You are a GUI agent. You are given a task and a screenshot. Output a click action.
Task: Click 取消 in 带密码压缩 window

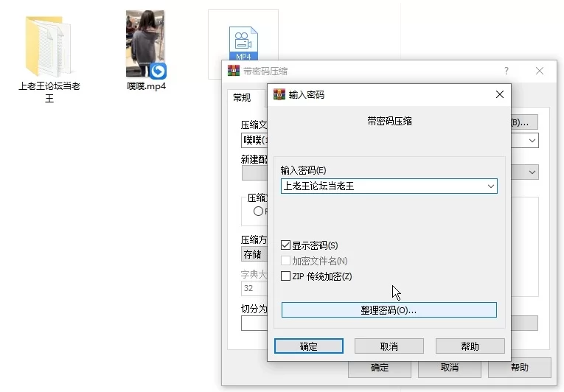coord(449,368)
